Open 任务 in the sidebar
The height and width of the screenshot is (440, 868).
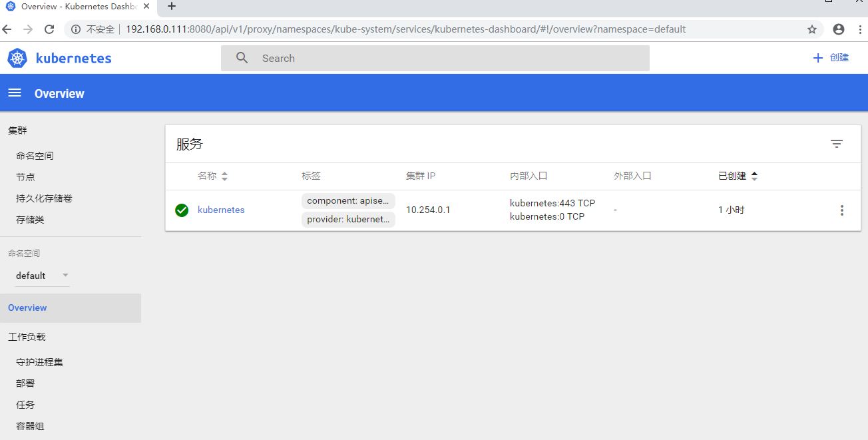pos(25,405)
